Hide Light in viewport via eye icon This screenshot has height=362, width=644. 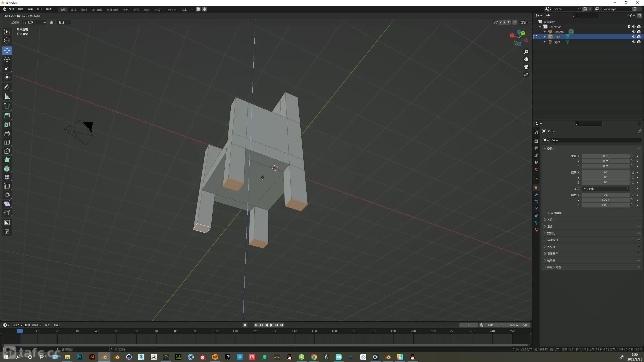tap(634, 42)
